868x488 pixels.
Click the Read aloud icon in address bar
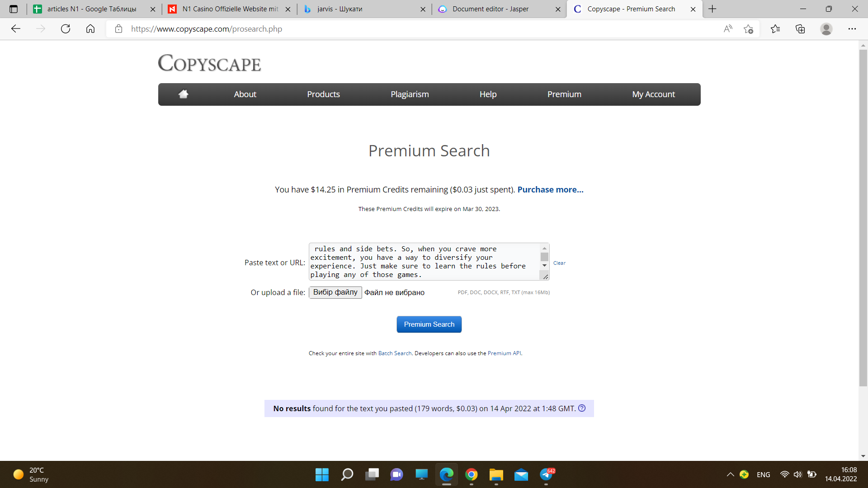pos(728,29)
